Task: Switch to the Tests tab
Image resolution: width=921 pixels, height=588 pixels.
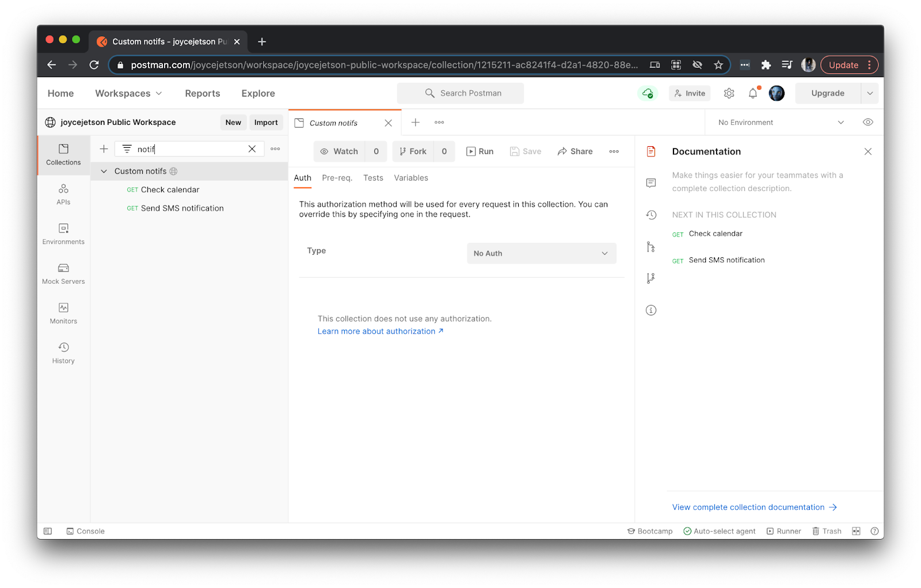Action: 373,178
